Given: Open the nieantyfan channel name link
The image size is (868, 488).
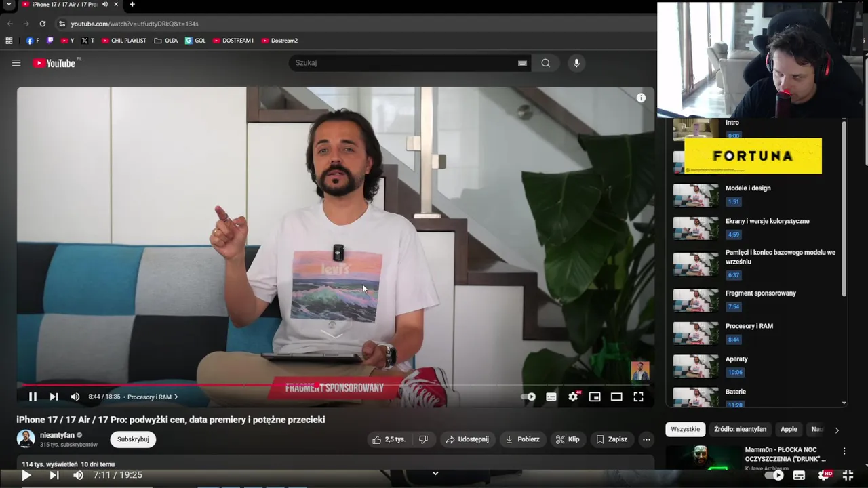Looking at the screenshot, I should click(x=57, y=435).
